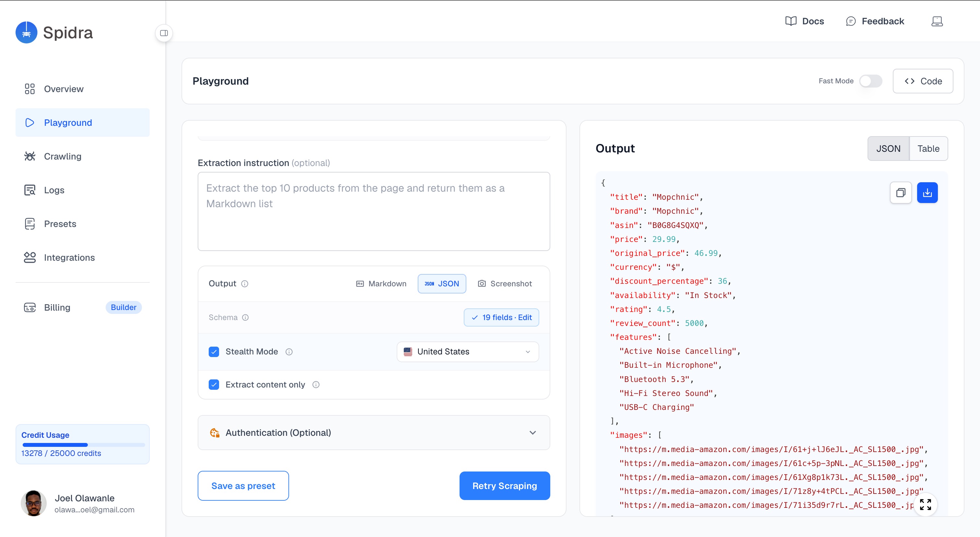
Task: Open the Feedback link
Action: pos(875,21)
